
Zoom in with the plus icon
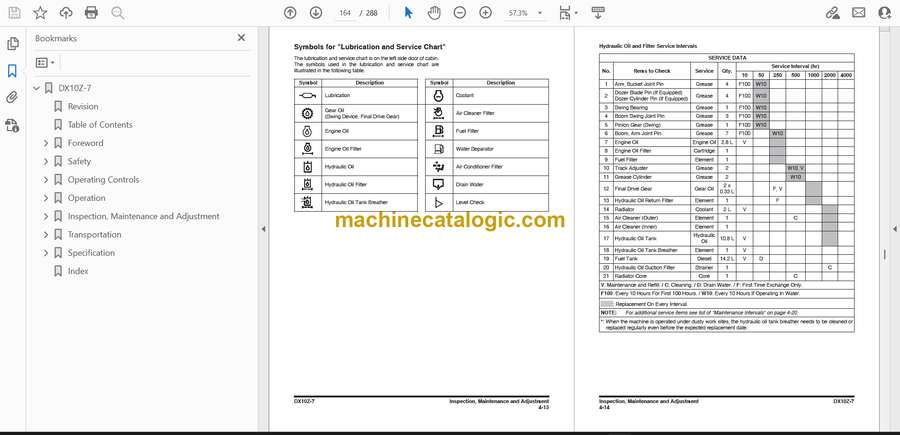tap(486, 13)
